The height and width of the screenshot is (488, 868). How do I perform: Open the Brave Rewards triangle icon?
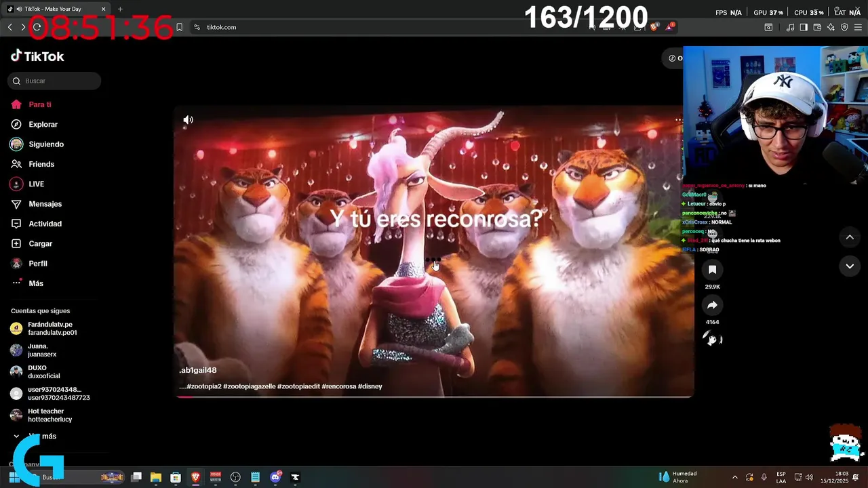tap(669, 27)
